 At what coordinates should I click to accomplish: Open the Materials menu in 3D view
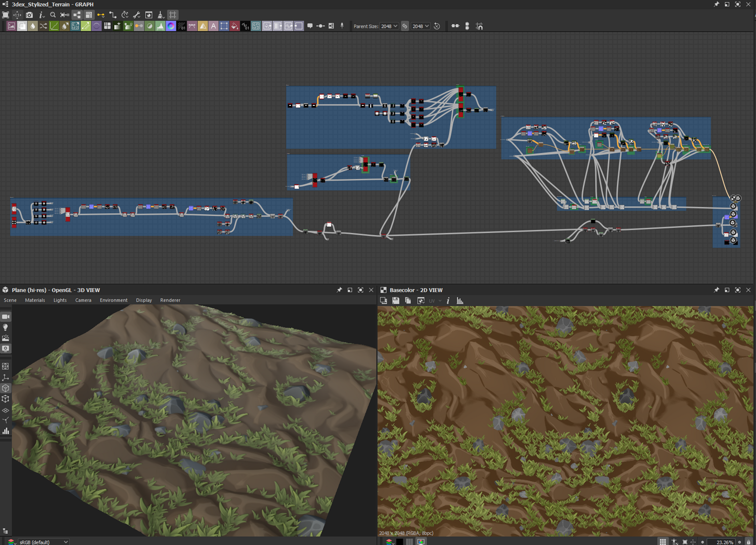click(35, 300)
